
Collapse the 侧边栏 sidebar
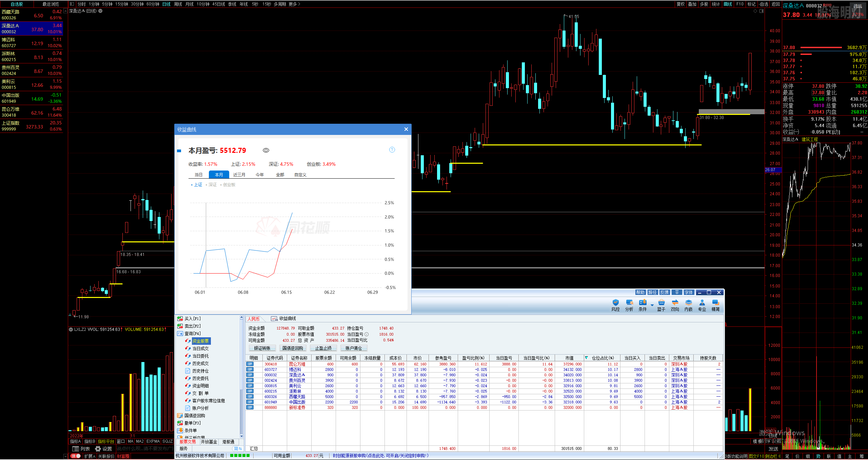[x=773, y=456]
